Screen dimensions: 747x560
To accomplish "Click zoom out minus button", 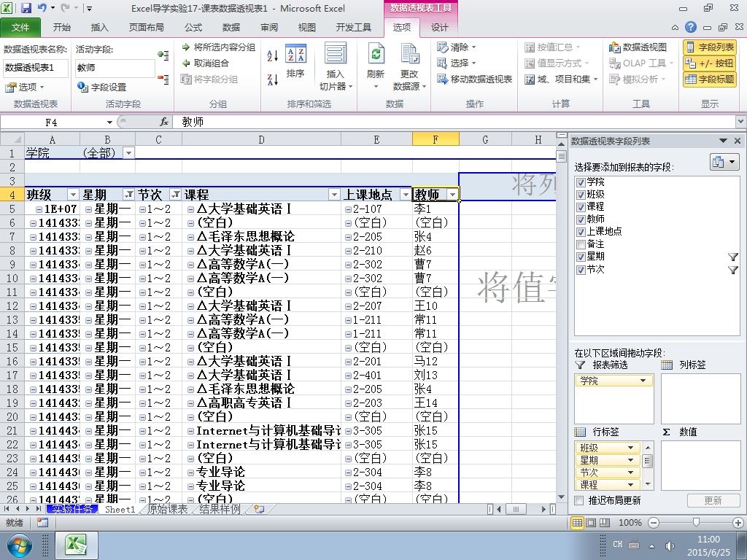I will coord(654,523).
